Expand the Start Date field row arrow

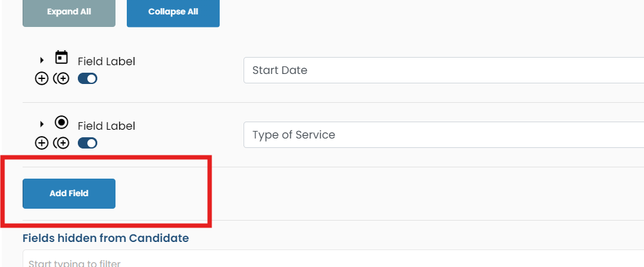[x=42, y=60]
